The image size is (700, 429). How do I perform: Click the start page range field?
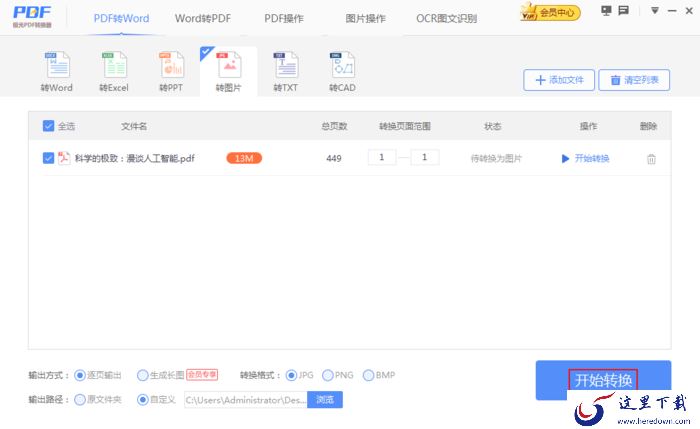coord(382,157)
